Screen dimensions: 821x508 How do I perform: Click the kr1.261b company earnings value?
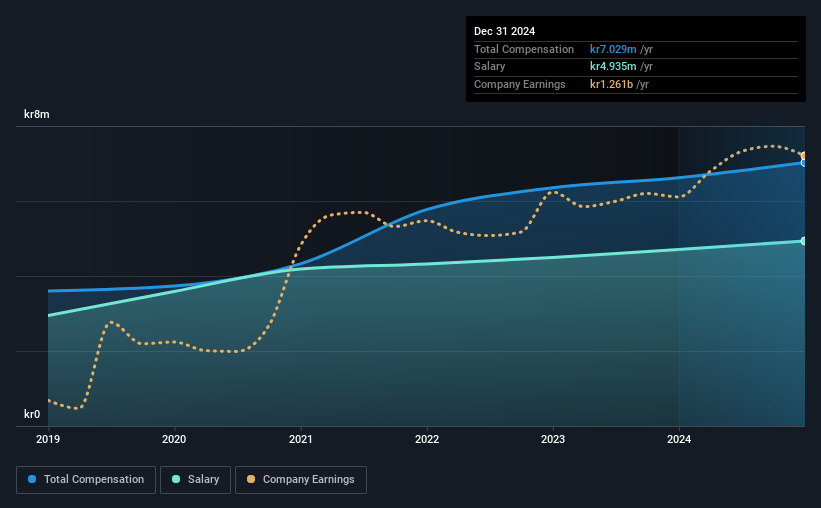[612, 84]
